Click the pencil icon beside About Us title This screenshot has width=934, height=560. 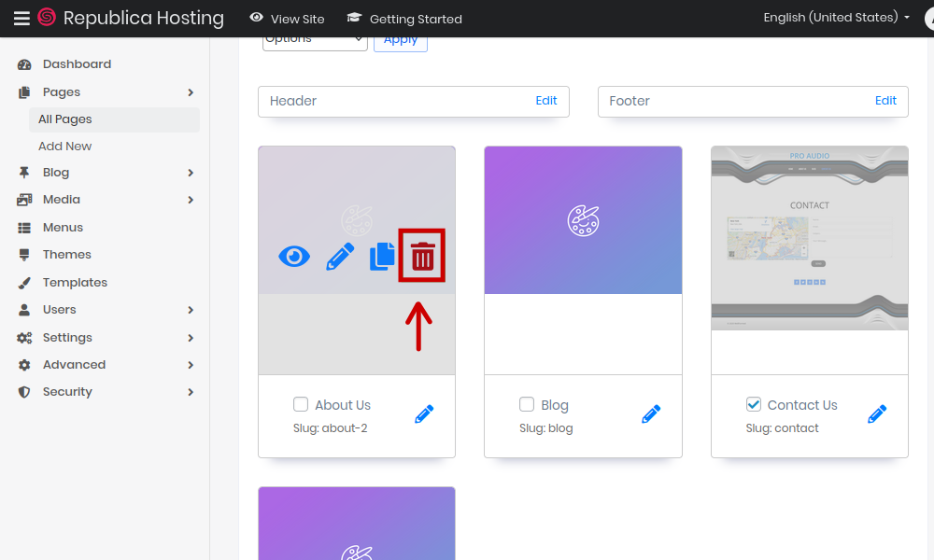coord(424,414)
